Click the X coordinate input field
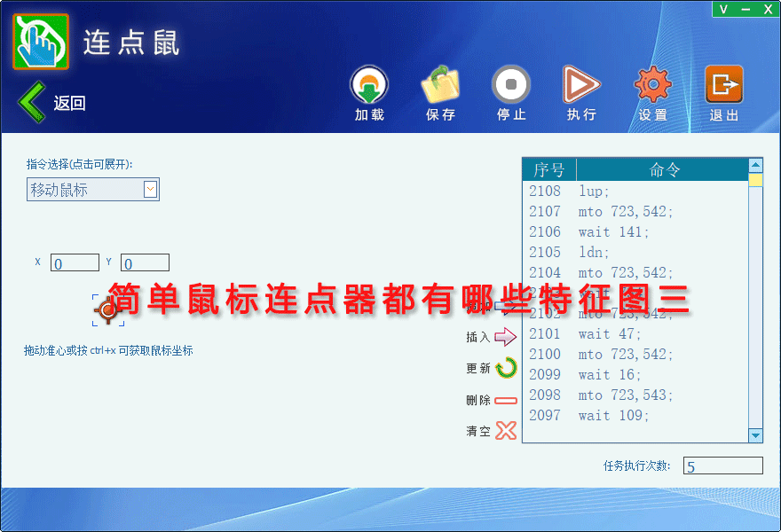 pos(75,262)
